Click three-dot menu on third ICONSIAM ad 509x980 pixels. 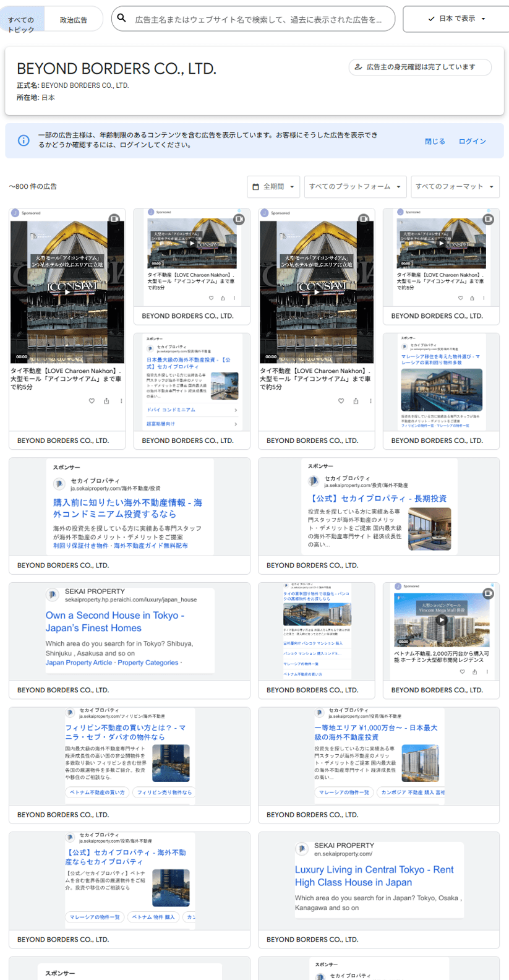coord(370,401)
